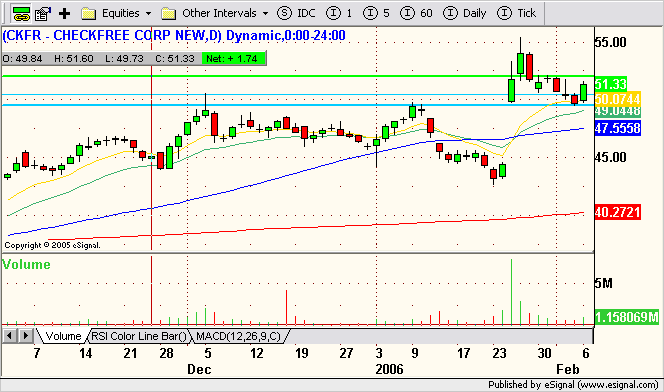664x392 pixels.
Task: Select the RSI Color Line Bar tab
Action: [139, 336]
